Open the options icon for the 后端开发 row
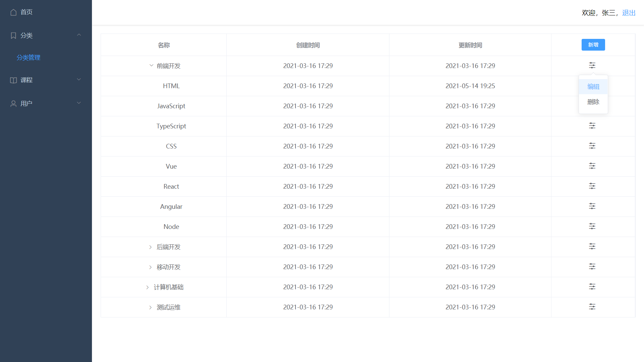 [592, 246]
